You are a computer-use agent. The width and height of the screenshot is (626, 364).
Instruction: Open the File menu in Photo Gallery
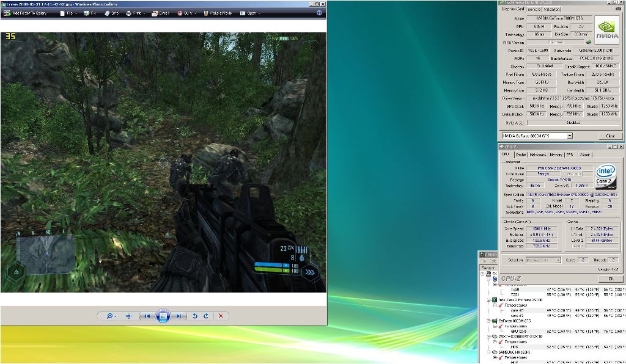pos(68,13)
